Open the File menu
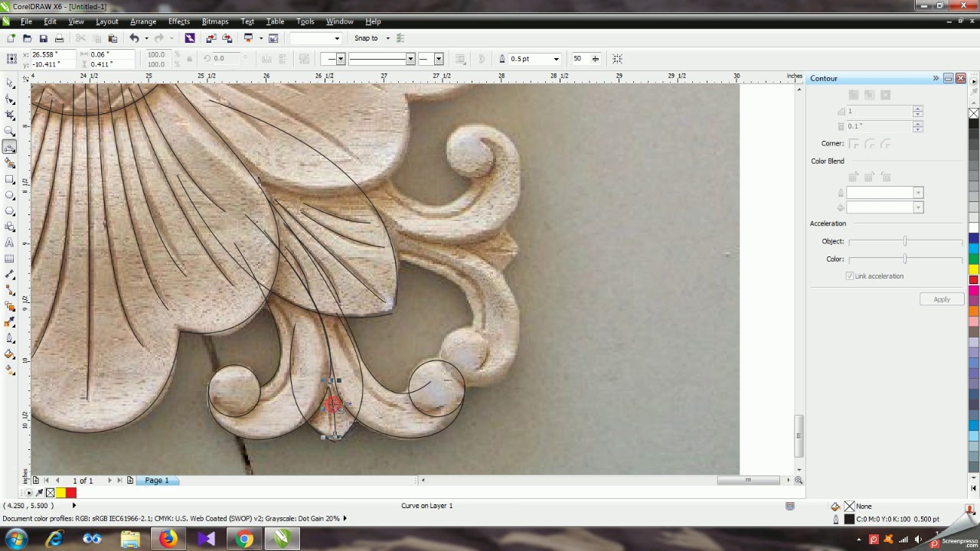The image size is (980, 551). pos(26,21)
